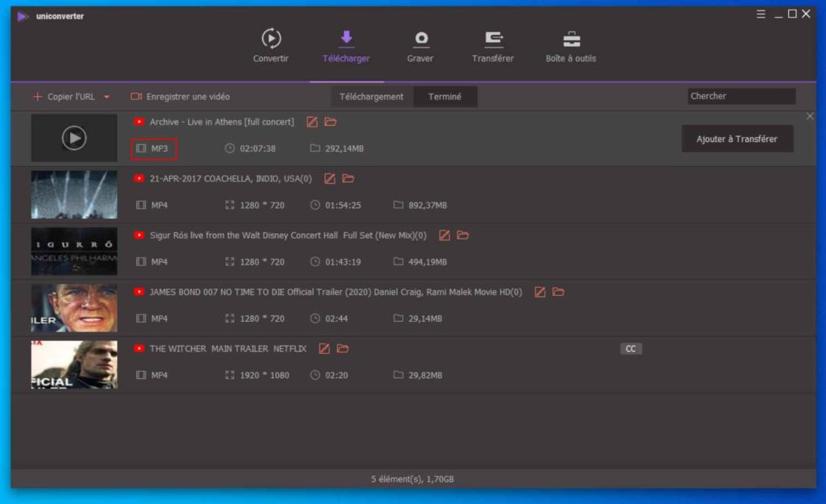Image resolution: width=826 pixels, height=504 pixels.
Task: Click the YouTube icon beside COACHELLA title
Action: [x=139, y=178]
